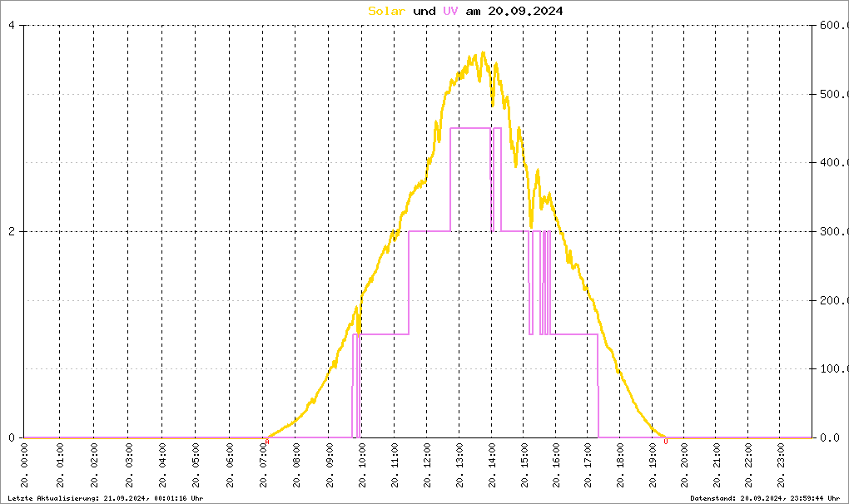Click the right axis value "400.0"

coord(834,163)
